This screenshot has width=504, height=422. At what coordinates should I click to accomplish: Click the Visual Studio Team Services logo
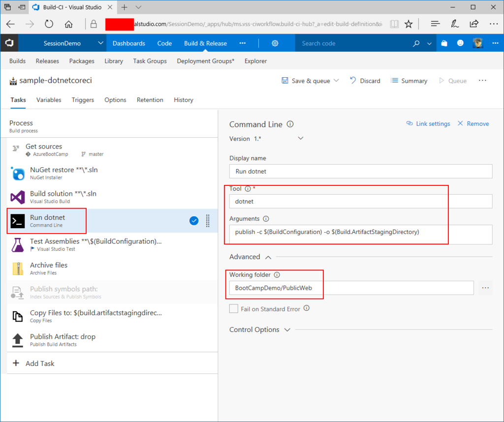tap(9, 43)
